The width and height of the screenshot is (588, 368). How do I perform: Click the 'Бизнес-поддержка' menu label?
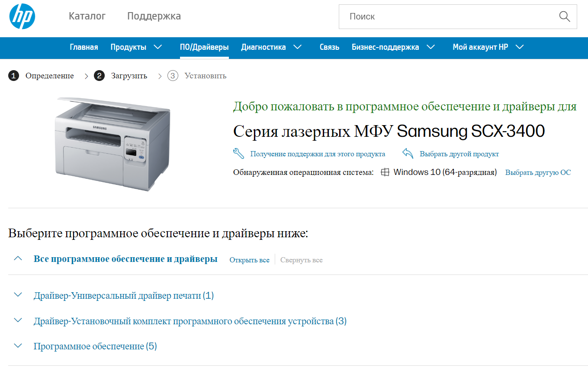pyautogui.click(x=385, y=47)
